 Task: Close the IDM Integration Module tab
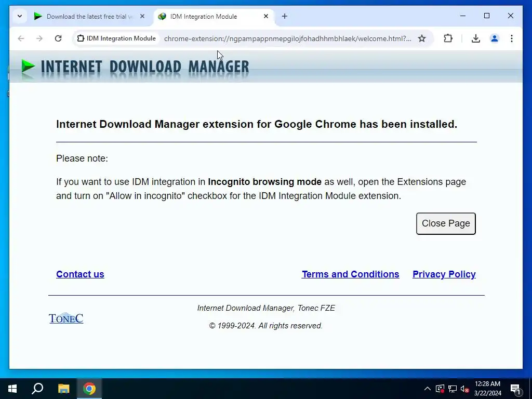click(266, 16)
